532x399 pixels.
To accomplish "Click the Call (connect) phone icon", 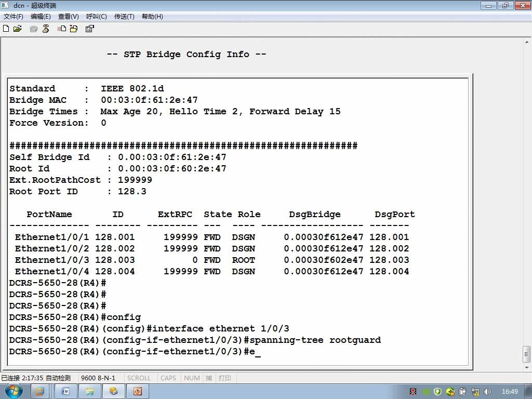I will pyautogui.click(x=33, y=29).
